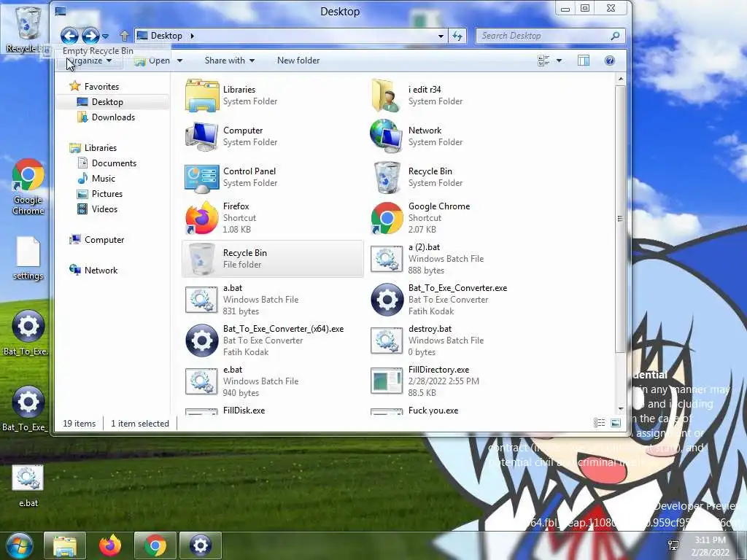The image size is (747, 560).
Task: Select the FillDirectory.exe file
Action: (x=457, y=381)
